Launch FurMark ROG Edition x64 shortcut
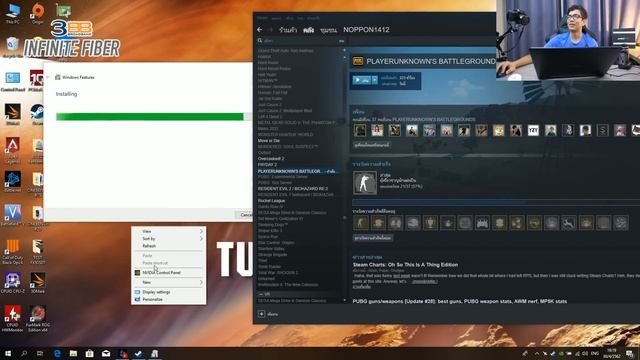This screenshot has width=640, height=360. (38, 319)
